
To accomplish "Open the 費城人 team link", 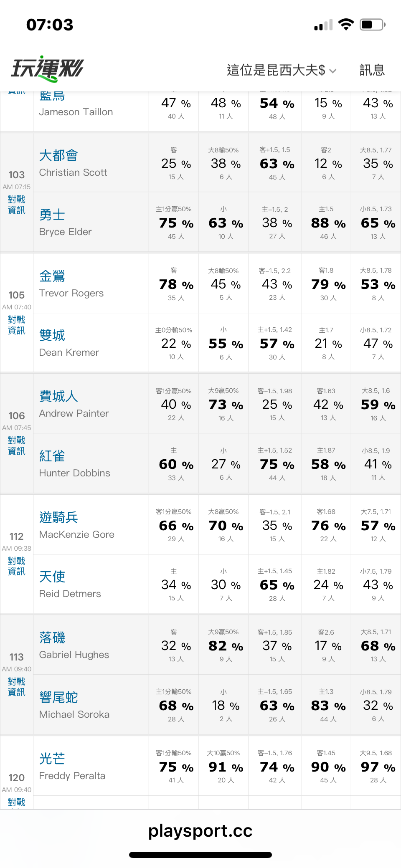I will (x=58, y=396).
